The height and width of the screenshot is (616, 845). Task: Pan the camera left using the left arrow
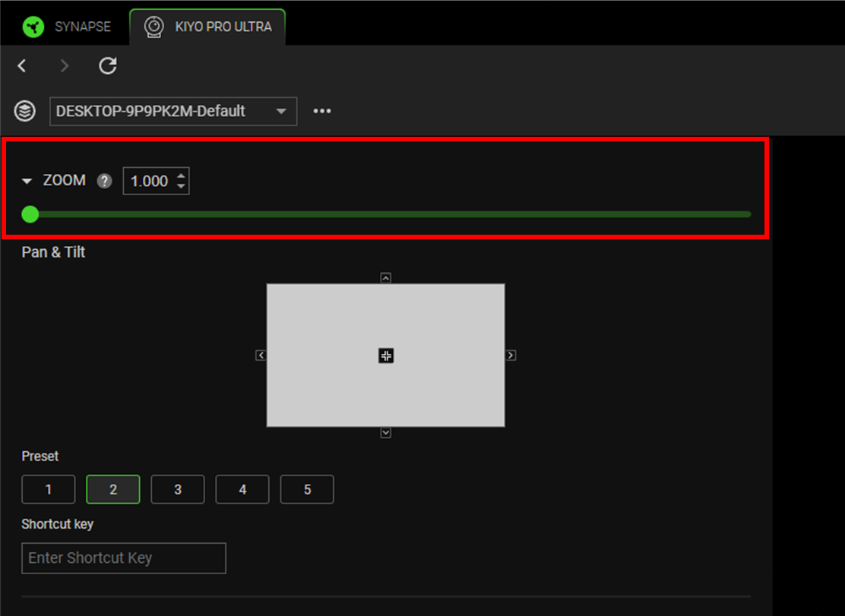(x=261, y=355)
